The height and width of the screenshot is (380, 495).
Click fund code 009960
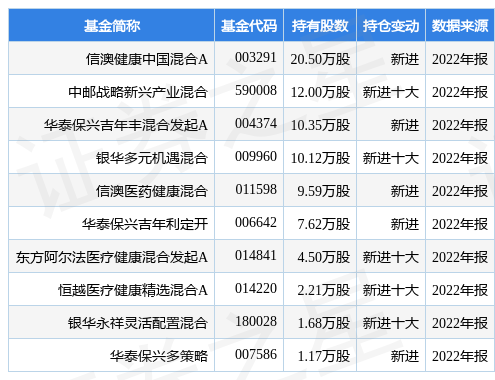pyautogui.click(x=256, y=156)
